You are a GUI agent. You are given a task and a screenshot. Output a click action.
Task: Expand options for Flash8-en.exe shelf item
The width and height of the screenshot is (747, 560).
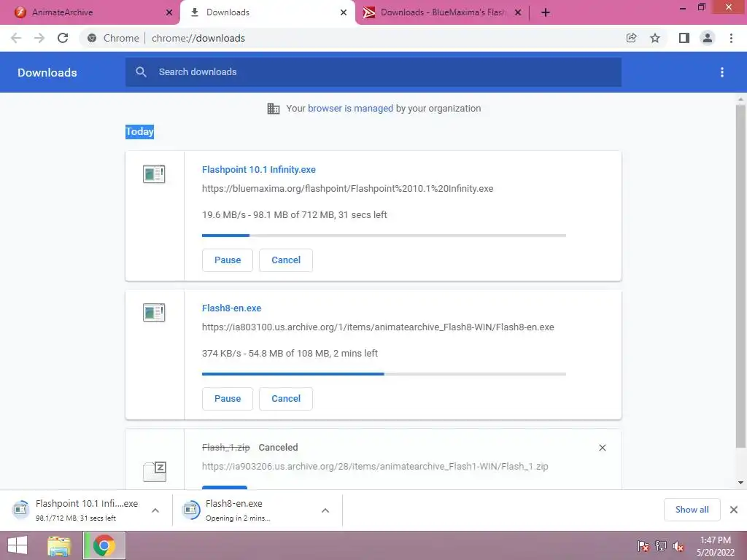pos(325,510)
